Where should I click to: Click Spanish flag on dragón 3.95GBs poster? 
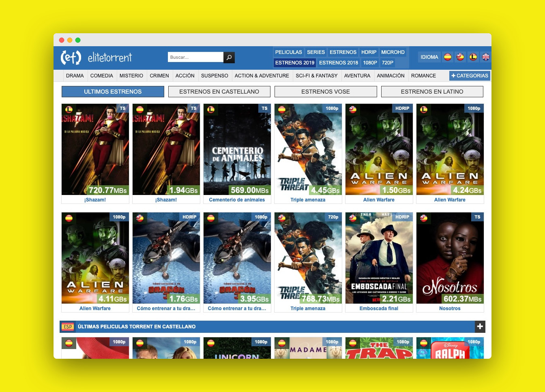click(211, 218)
